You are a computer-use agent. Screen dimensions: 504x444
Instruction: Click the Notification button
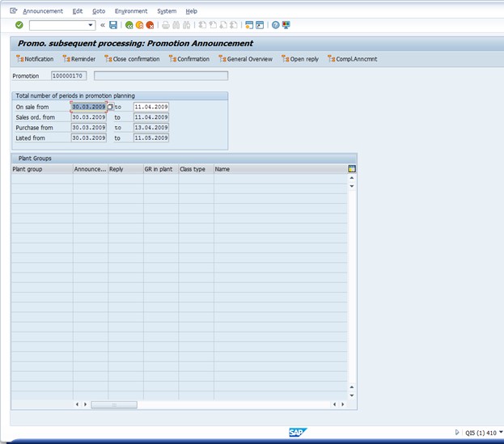[35, 59]
